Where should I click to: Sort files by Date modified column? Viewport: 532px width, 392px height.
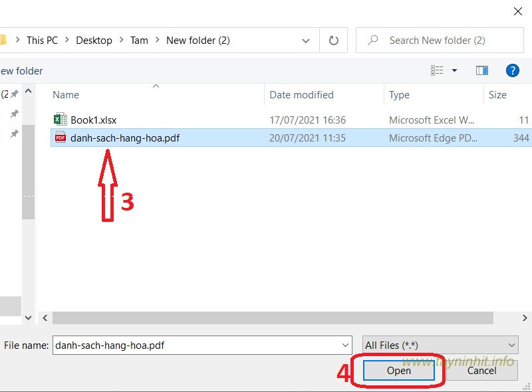301,95
